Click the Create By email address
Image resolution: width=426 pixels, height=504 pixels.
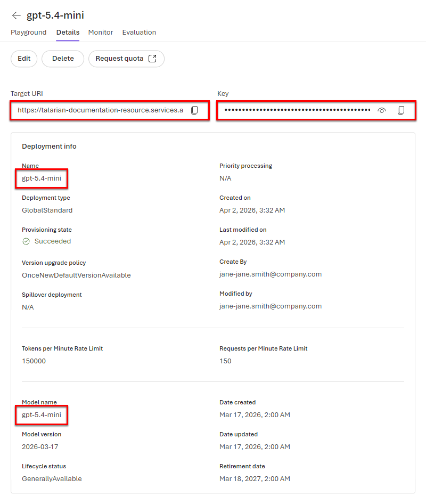(x=271, y=274)
